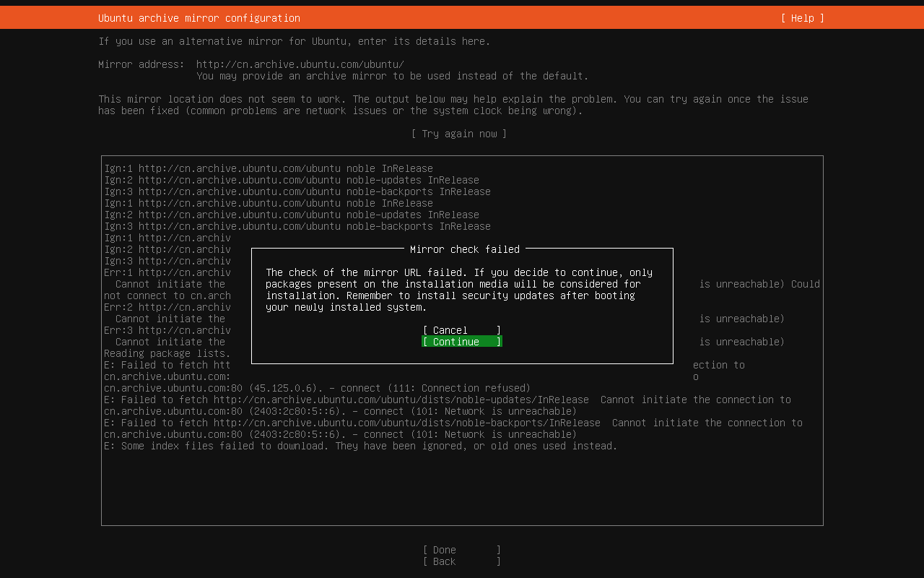Click the 'Reading package lists.' log line
This screenshot has height=578, width=924.
[x=167, y=353]
